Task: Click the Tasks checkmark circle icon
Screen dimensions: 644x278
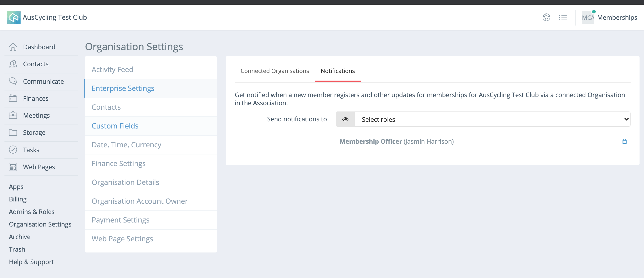Action: (x=13, y=150)
